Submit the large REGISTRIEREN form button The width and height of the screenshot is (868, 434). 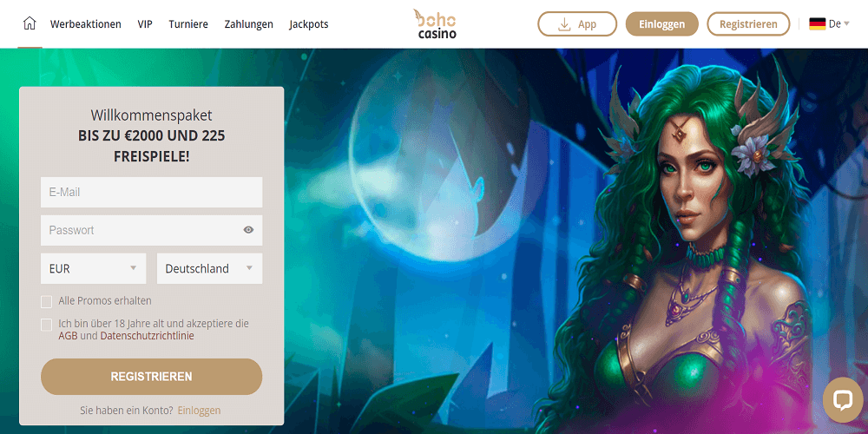(152, 377)
